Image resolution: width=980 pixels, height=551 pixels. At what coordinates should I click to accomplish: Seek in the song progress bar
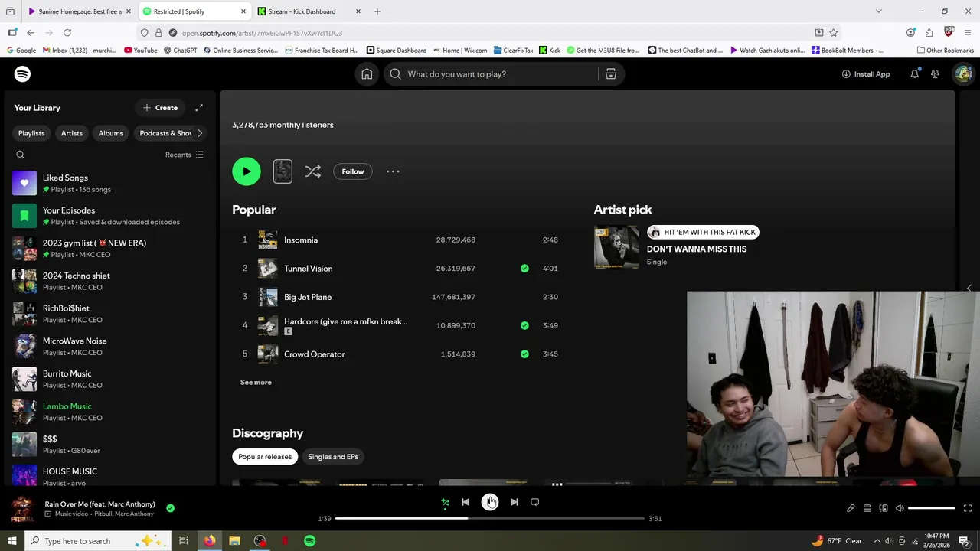pyautogui.click(x=489, y=519)
